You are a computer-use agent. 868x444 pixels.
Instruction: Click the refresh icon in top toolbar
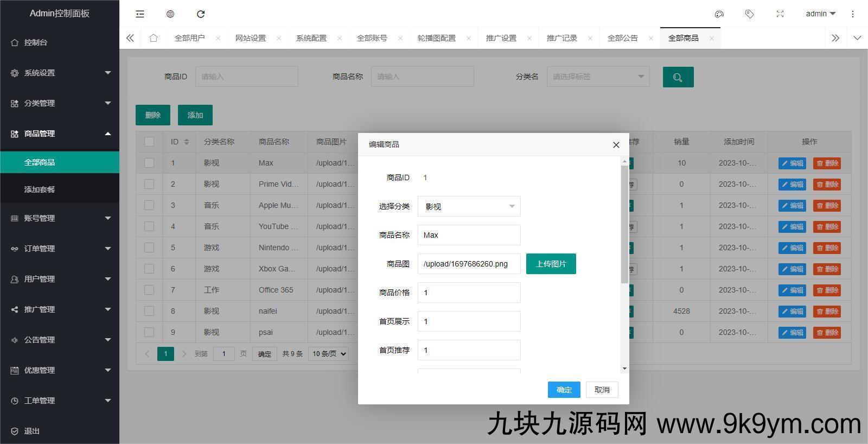click(201, 14)
